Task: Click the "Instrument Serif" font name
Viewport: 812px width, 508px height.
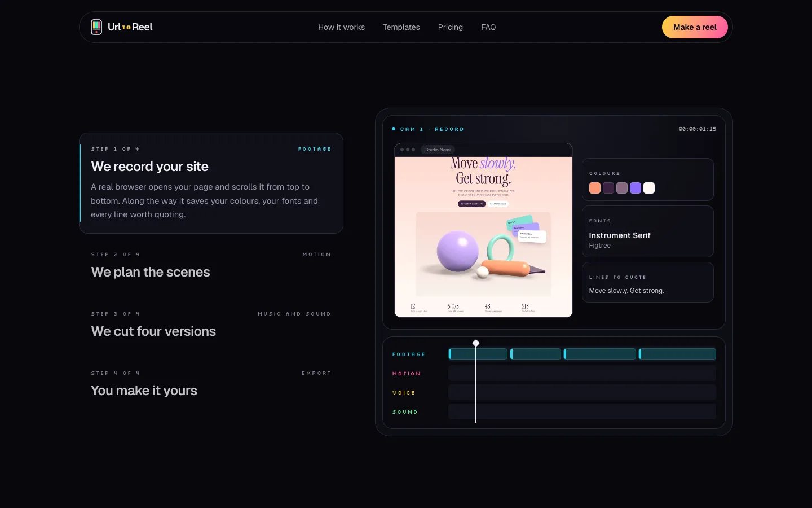Action: click(620, 235)
